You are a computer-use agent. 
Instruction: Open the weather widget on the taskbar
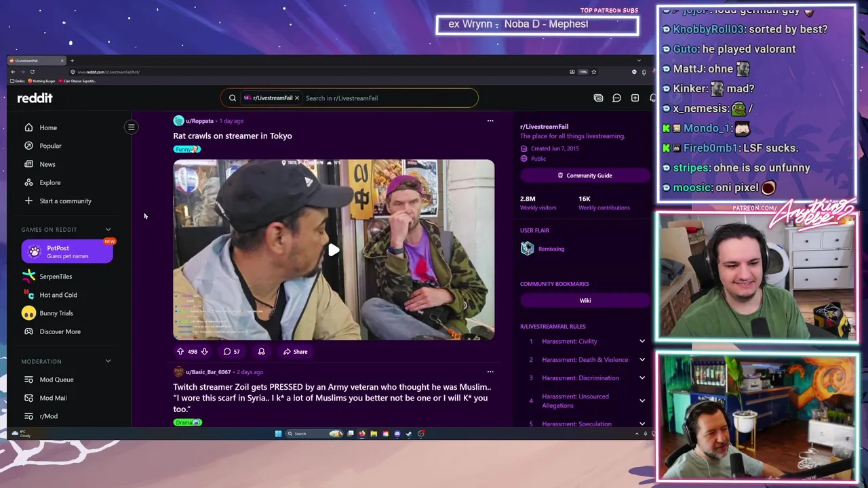coord(22,434)
